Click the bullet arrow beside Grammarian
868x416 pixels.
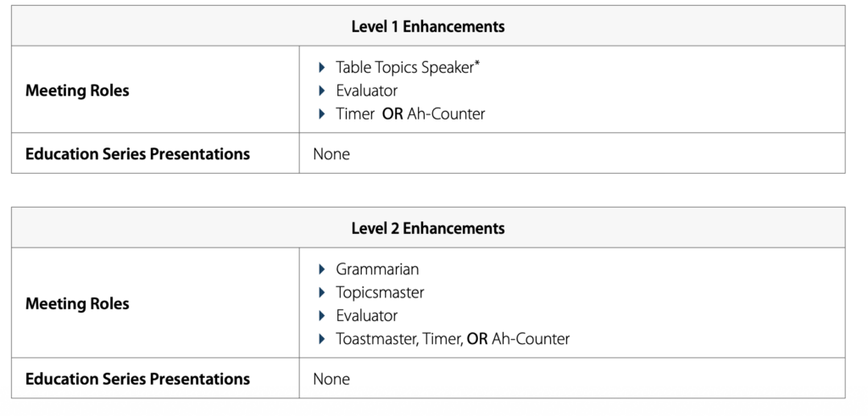click(322, 269)
